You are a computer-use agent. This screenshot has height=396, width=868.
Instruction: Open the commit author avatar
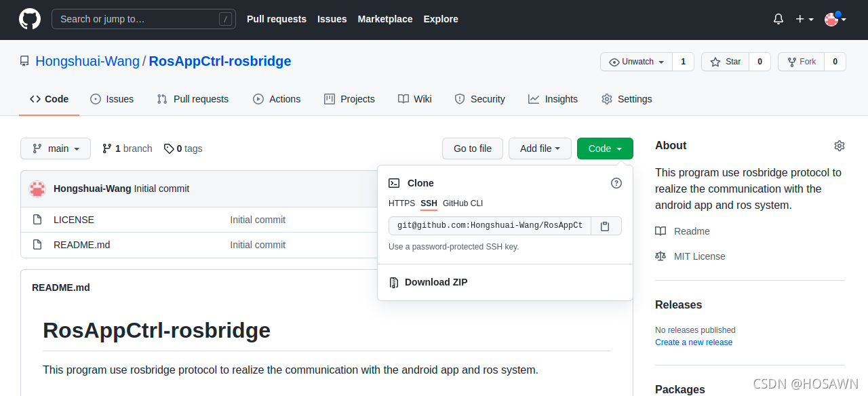[37, 189]
